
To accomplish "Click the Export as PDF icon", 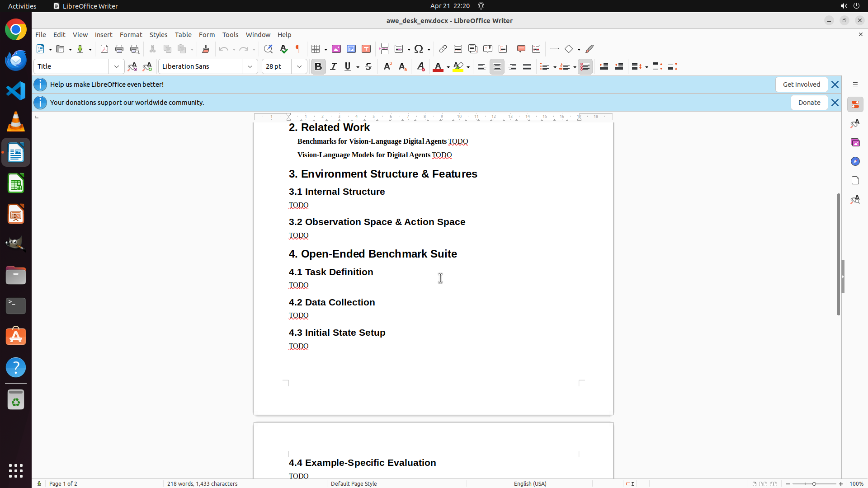I will coord(104,49).
